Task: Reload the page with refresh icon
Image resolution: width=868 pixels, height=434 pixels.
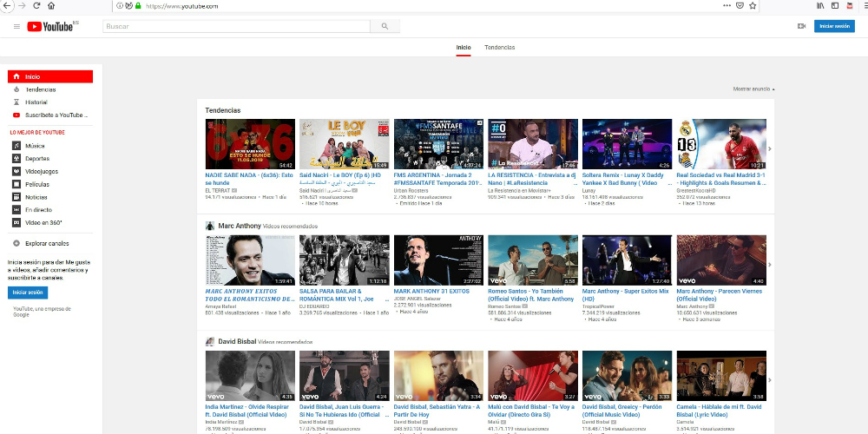Action: click(x=36, y=5)
